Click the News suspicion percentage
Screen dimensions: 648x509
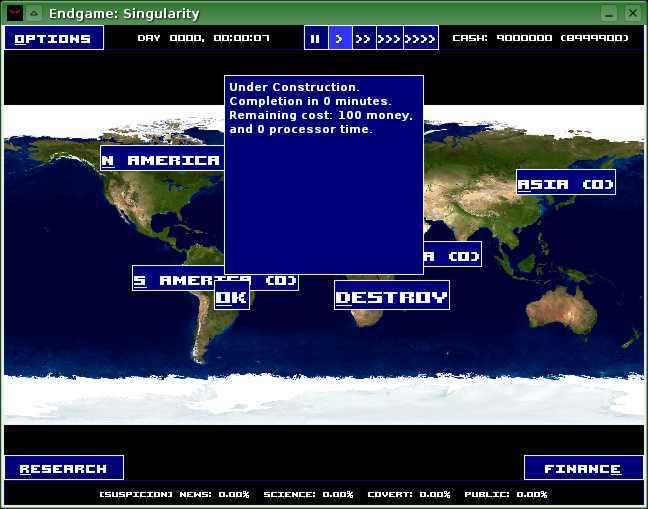pos(214,494)
